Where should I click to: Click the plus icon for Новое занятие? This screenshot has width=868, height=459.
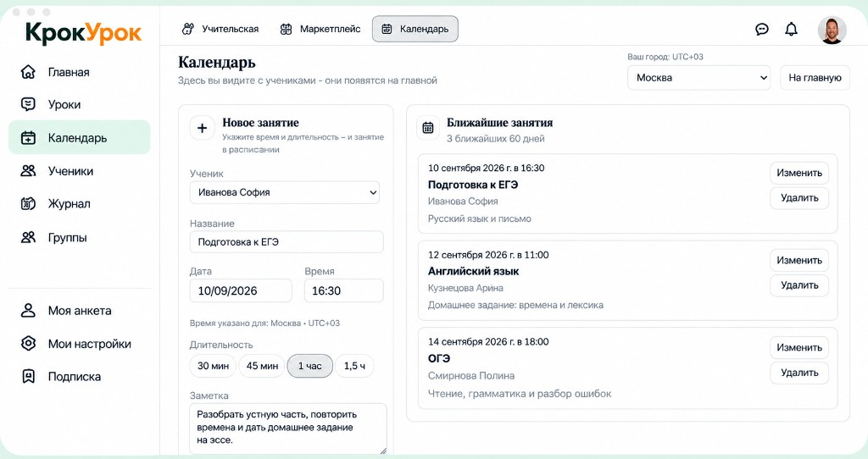(202, 128)
